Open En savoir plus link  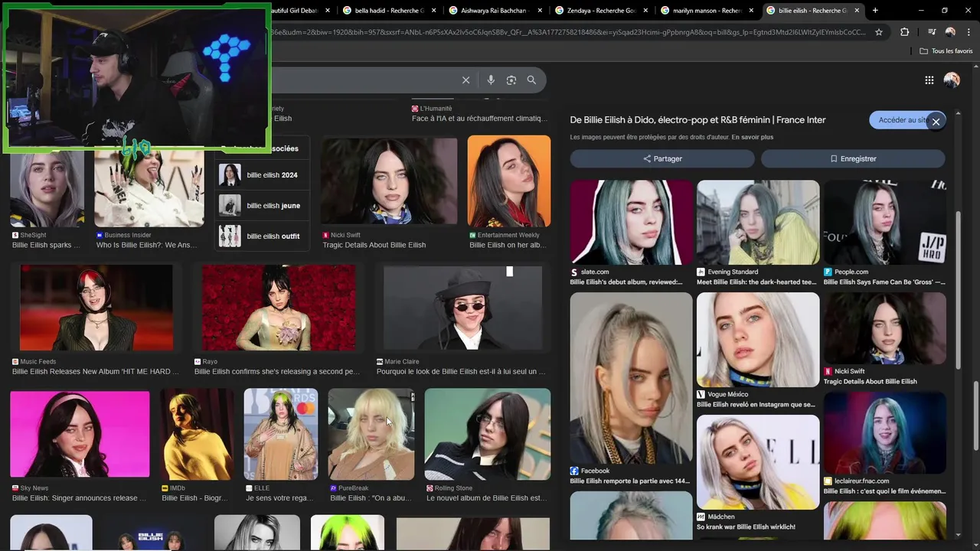pos(752,137)
